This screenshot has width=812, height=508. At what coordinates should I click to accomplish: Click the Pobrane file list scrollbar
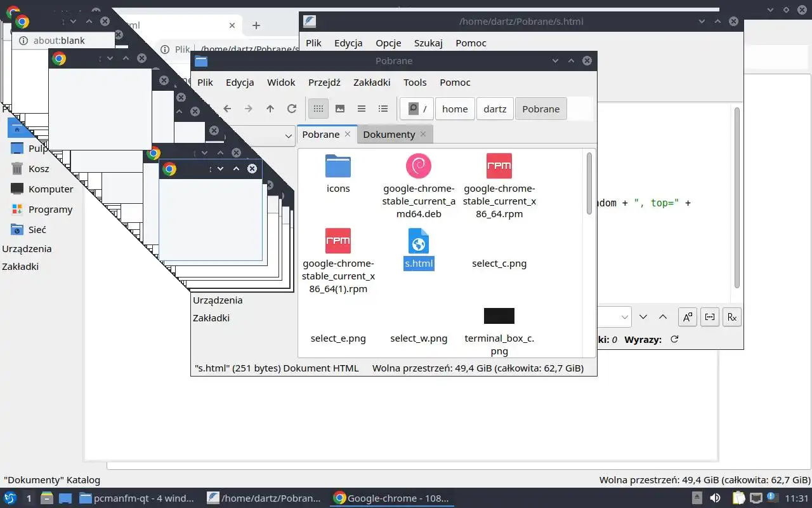point(589,184)
